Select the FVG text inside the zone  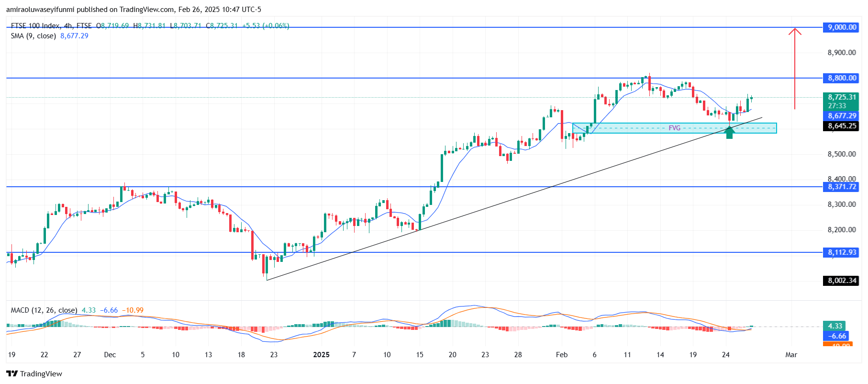click(674, 128)
